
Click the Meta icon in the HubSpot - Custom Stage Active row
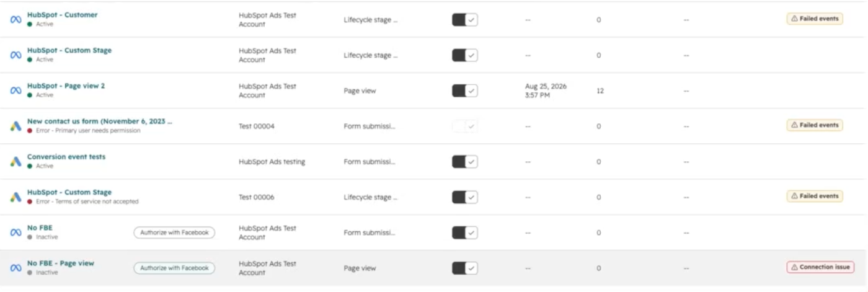coord(16,55)
